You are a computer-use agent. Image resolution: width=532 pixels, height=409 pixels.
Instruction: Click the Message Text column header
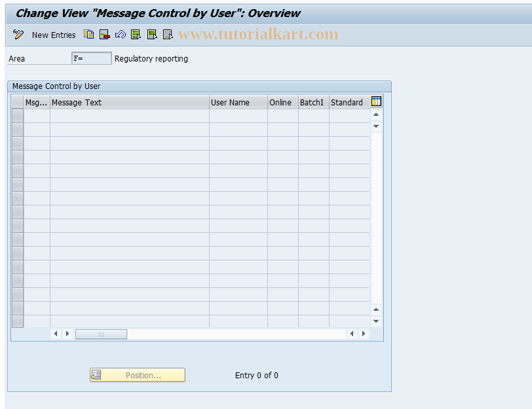pyautogui.click(x=130, y=102)
